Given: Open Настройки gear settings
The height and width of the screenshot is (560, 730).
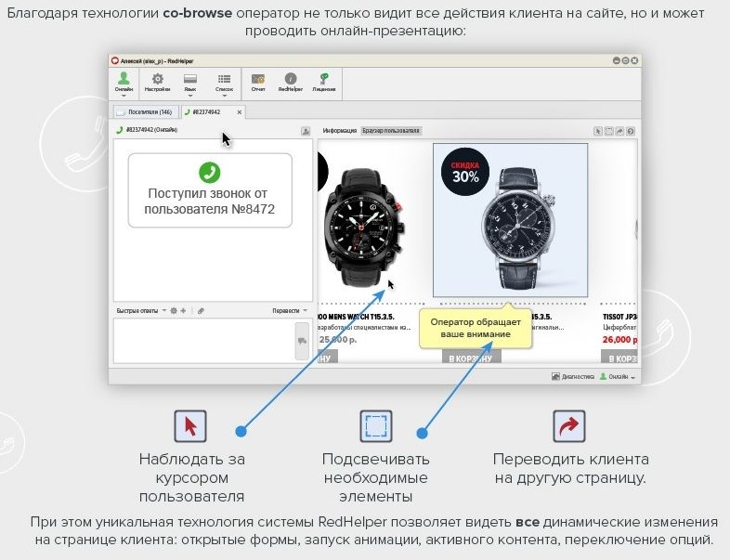Looking at the screenshot, I should [x=157, y=82].
